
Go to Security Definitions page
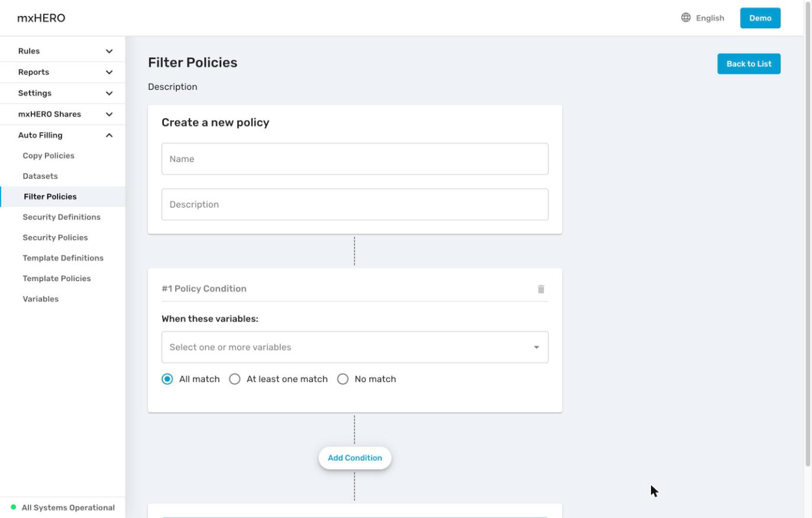point(62,217)
